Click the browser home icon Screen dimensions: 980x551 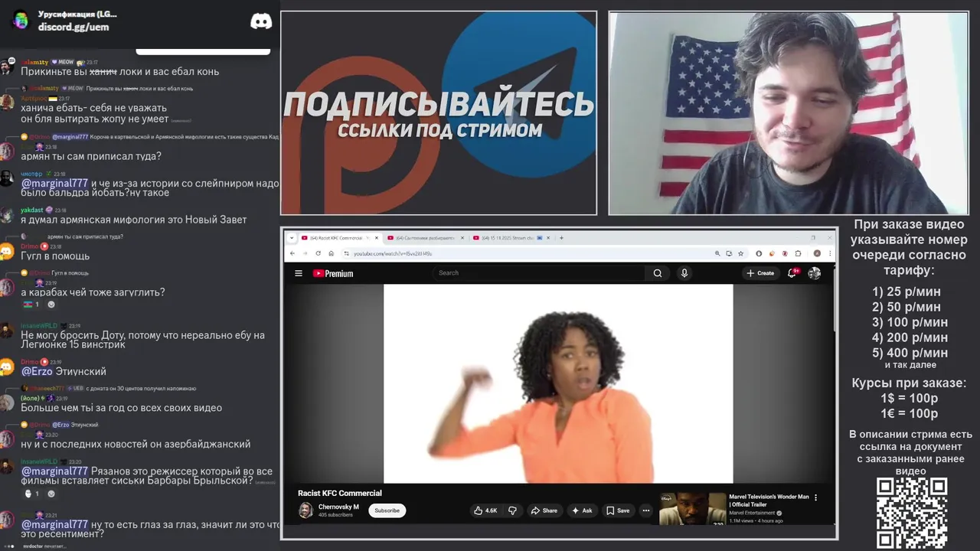tap(331, 253)
